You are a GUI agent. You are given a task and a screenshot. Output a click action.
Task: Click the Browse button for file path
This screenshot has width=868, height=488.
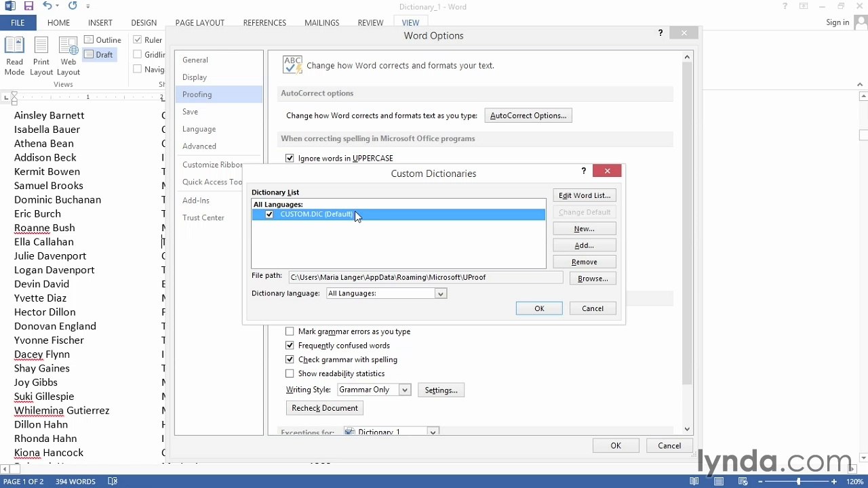(x=593, y=279)
